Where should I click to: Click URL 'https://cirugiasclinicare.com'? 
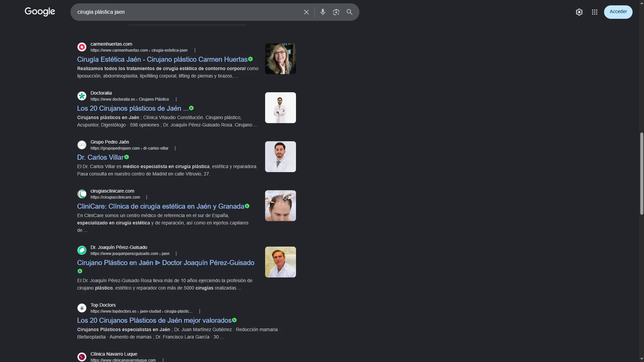click(x=115, y=197)
